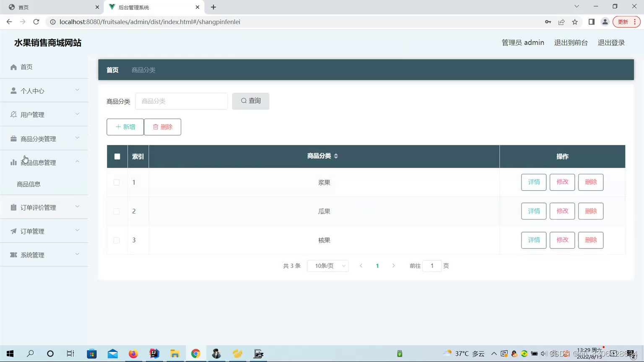This screenshot has width=644, height=362.
Task: Click the bar chart icon next to 商品信息管理
Action: pos(13,162)
